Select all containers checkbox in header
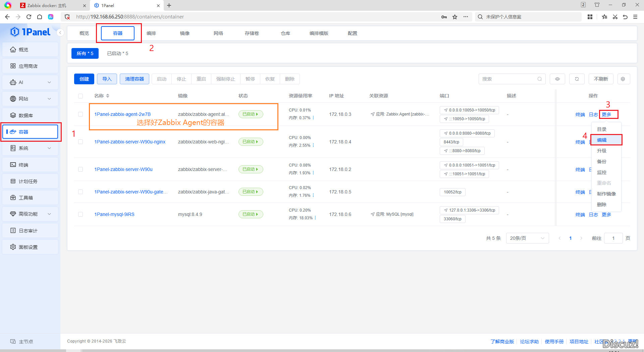This screenshot has height=352, width=644. point(80,96)
